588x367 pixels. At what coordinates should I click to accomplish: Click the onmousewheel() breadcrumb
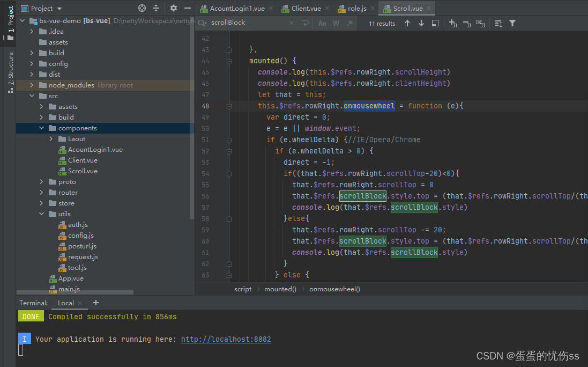tap(334, 289)
